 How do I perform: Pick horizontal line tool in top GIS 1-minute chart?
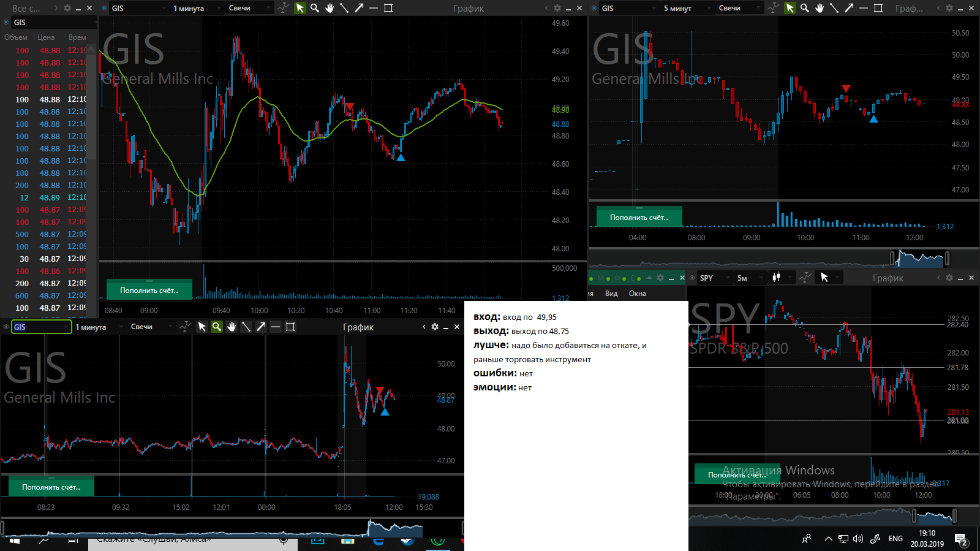click(x=374, y=8)
